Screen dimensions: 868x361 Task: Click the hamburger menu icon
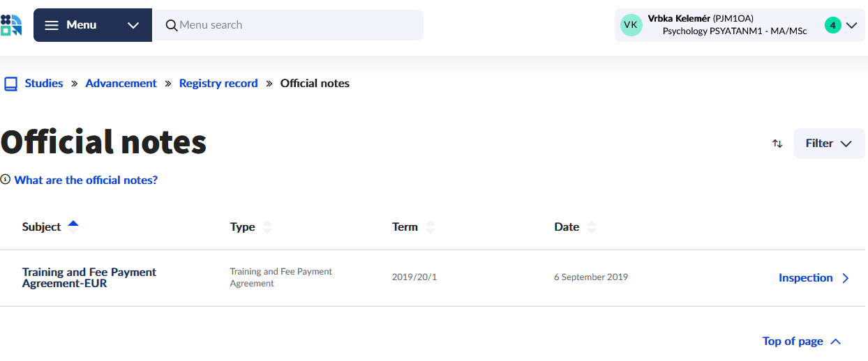coord(52,25)
